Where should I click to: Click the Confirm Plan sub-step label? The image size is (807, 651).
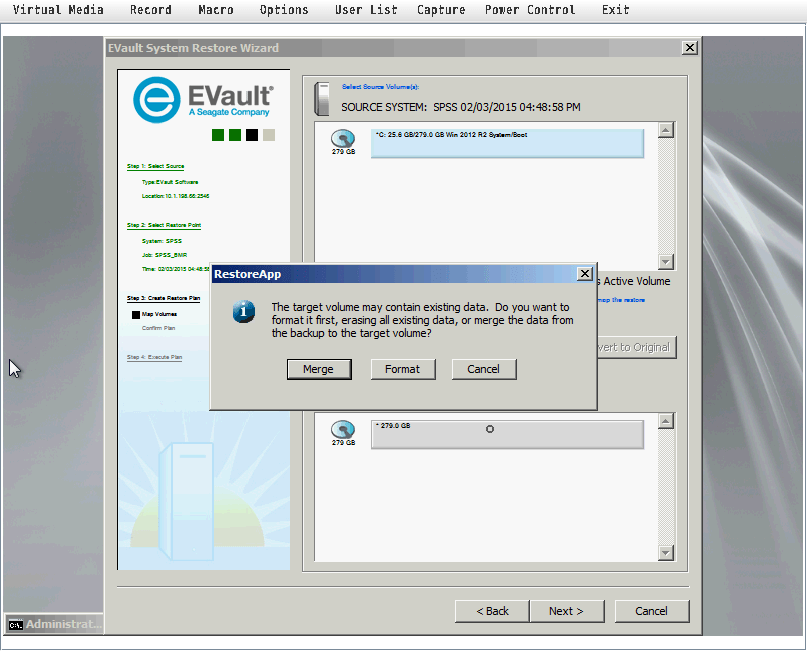(x=159, y=328)
